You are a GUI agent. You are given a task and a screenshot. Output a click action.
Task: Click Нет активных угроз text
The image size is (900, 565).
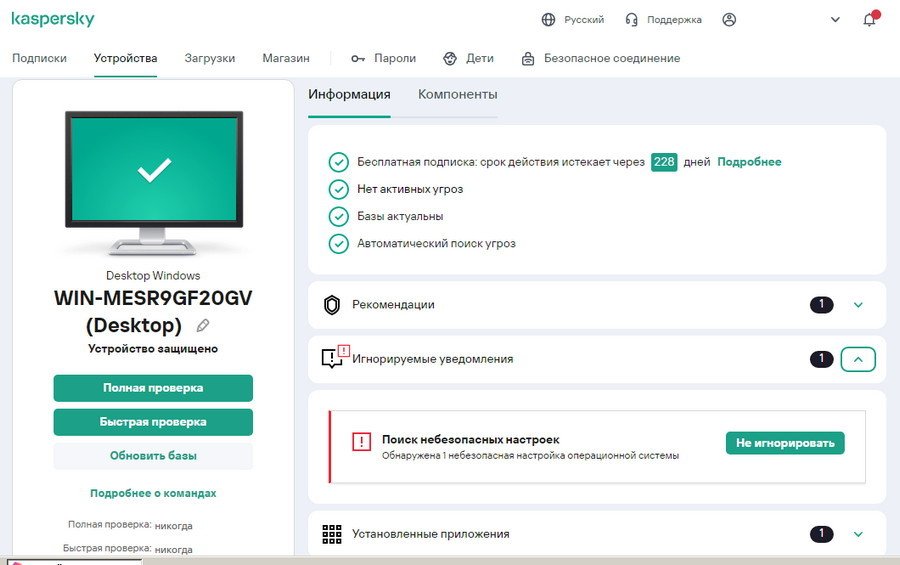pos(410,189)
